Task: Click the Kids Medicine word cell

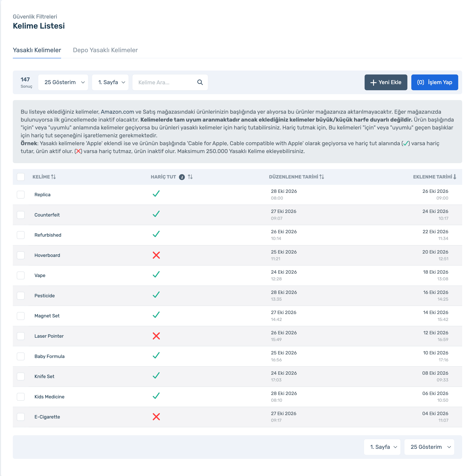Action: tap(49, 397)
